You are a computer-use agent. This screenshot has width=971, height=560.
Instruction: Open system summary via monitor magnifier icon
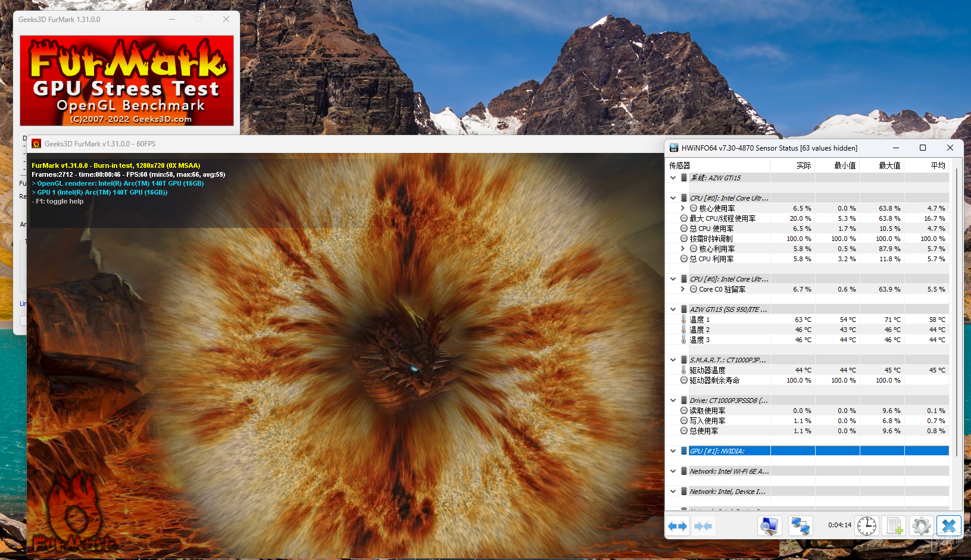[769, 526]
